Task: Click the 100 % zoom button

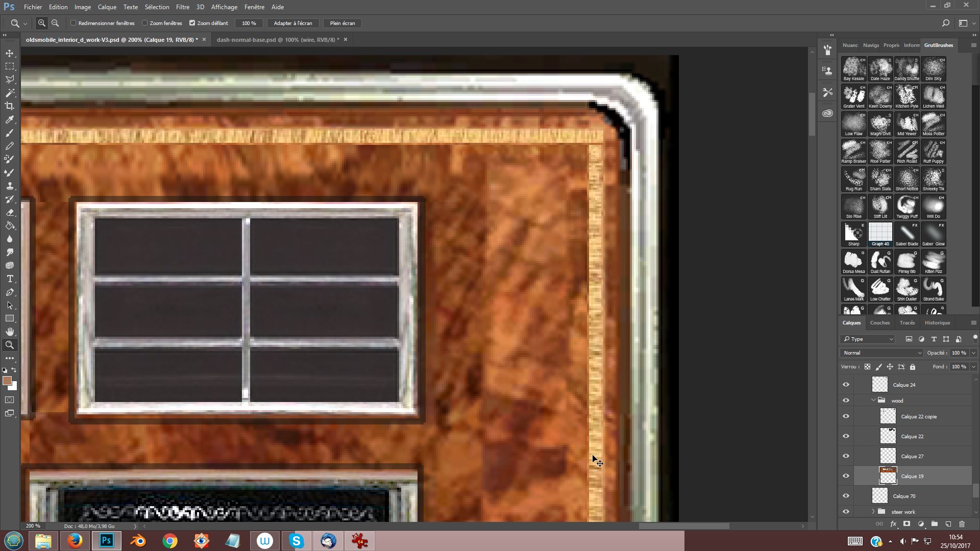Action: pos(249,23)
